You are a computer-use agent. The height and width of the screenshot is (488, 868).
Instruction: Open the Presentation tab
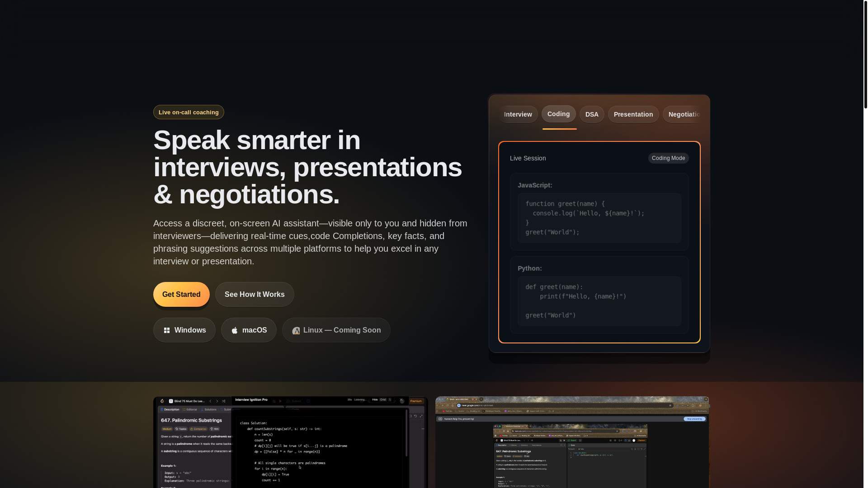pyautogui.click(x=633, y=114)
